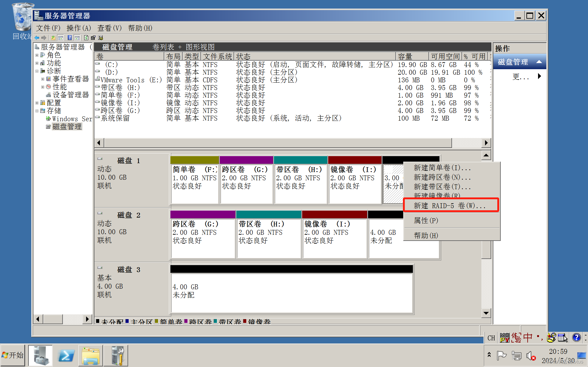Open the 操作(A) menu
This screenshot has height=367, width=588.
79,28
